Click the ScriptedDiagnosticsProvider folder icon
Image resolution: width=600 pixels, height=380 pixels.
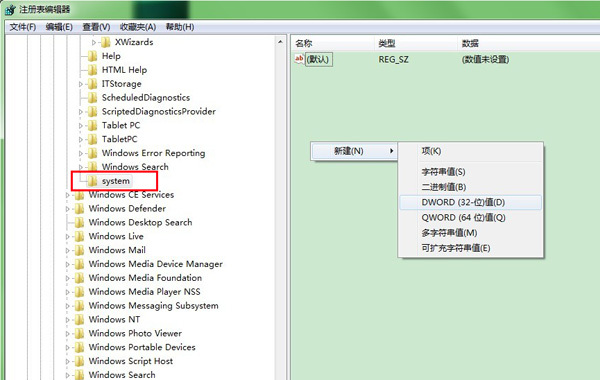(x=92, y=112)
